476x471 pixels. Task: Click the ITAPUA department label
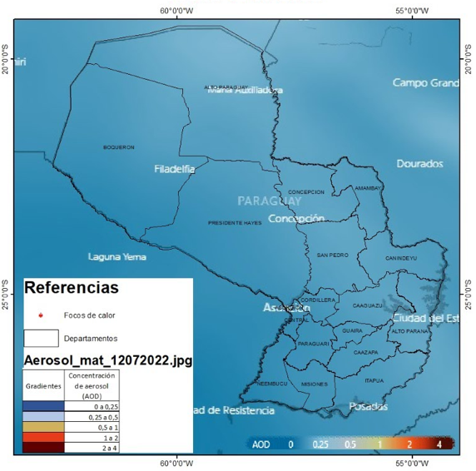pyautogui.click(x=374, y=380)
